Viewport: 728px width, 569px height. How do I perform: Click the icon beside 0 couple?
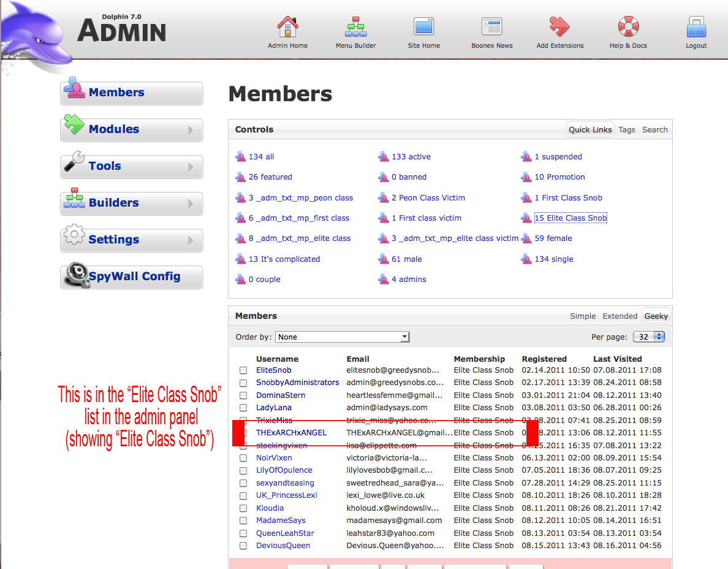click(240, 279)
